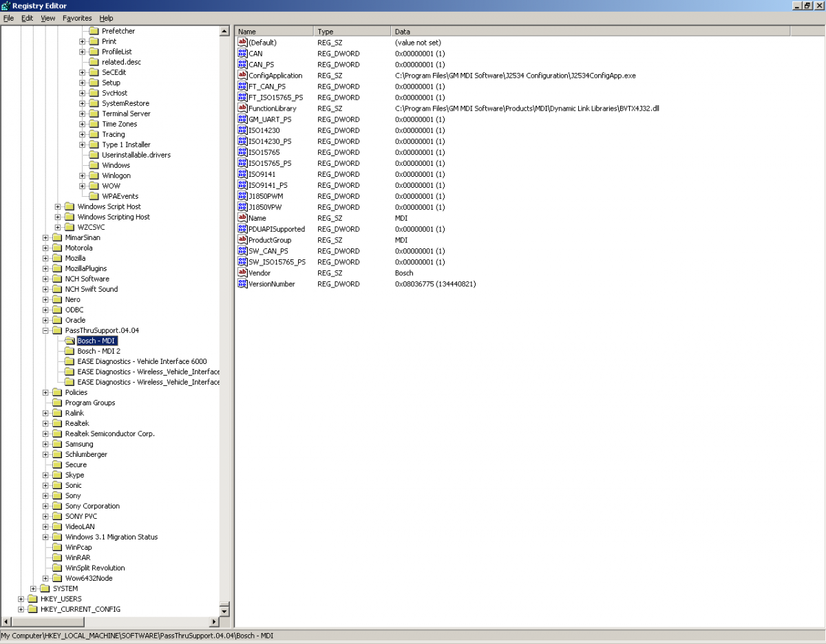Click the Registry Editor title bar icon

click(x=6, y=6)
